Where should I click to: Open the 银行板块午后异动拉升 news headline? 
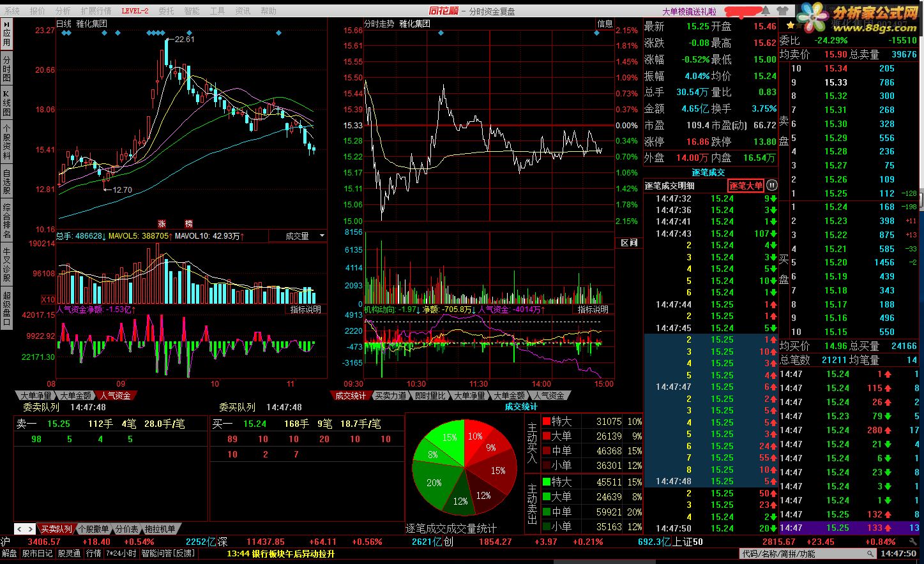coord(293,554)
